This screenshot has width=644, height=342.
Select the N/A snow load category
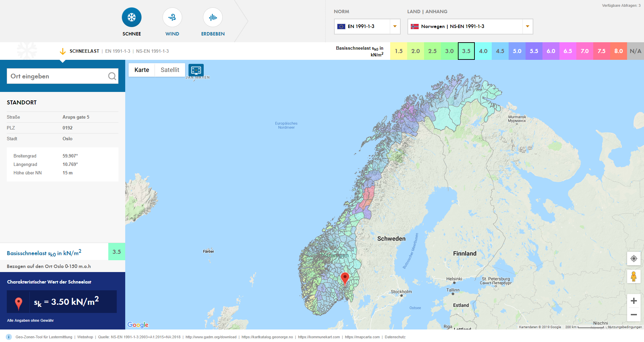tap(636, 51)
